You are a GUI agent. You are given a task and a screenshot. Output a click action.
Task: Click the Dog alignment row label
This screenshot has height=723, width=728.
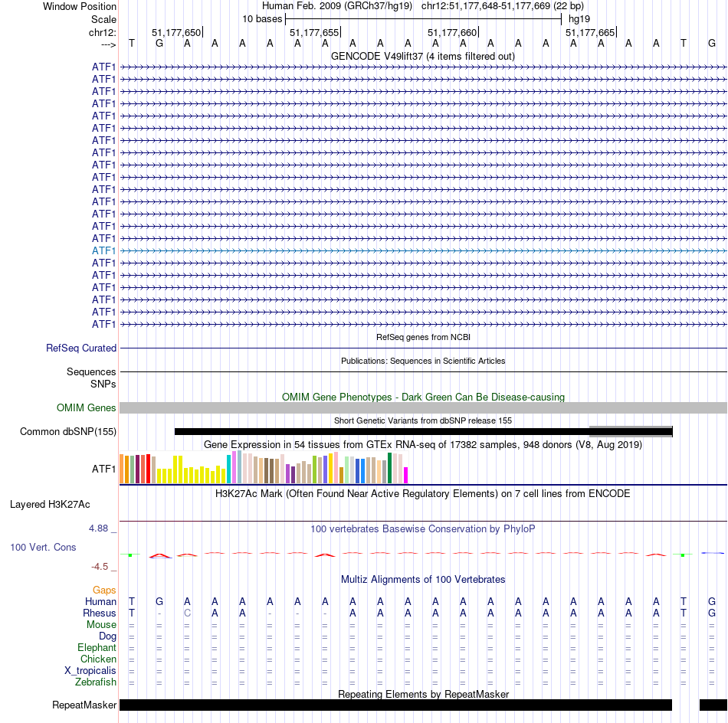107,636
